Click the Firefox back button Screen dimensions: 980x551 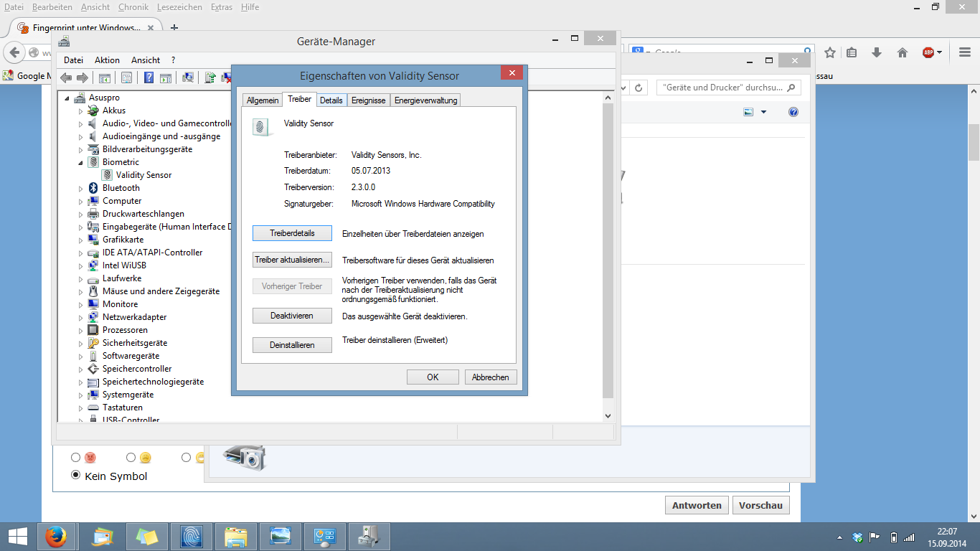tap(14, 52)
